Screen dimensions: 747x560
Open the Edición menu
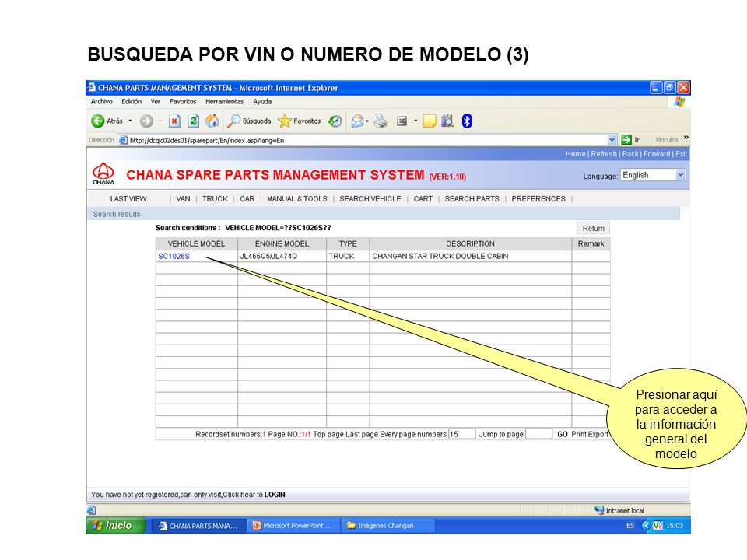click(x=132, y=101)
